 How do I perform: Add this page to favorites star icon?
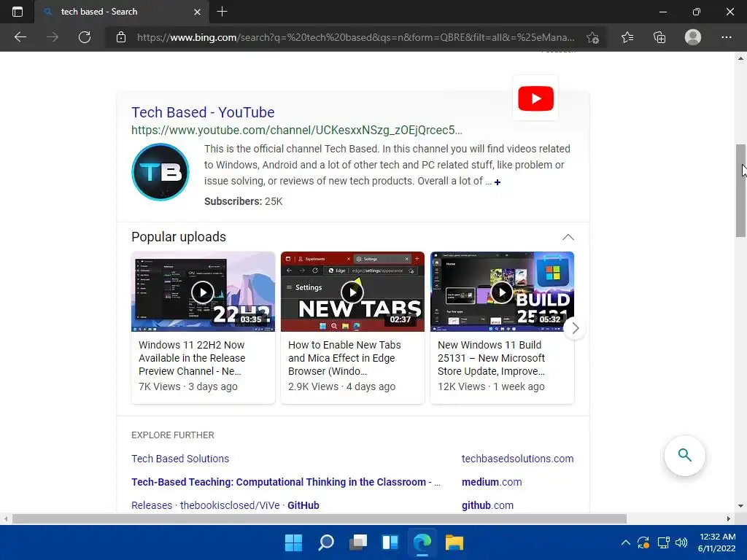592,37
